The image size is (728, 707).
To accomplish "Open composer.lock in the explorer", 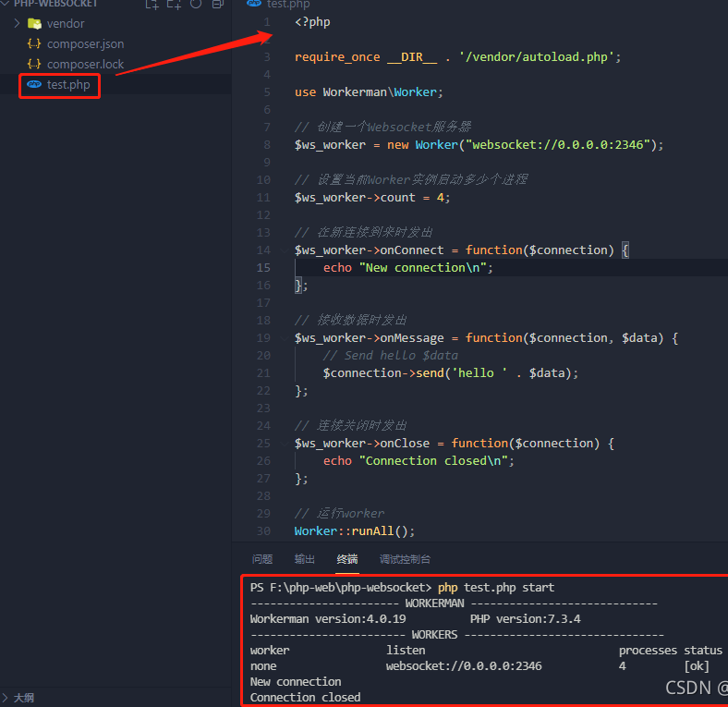I will (85, 64).
